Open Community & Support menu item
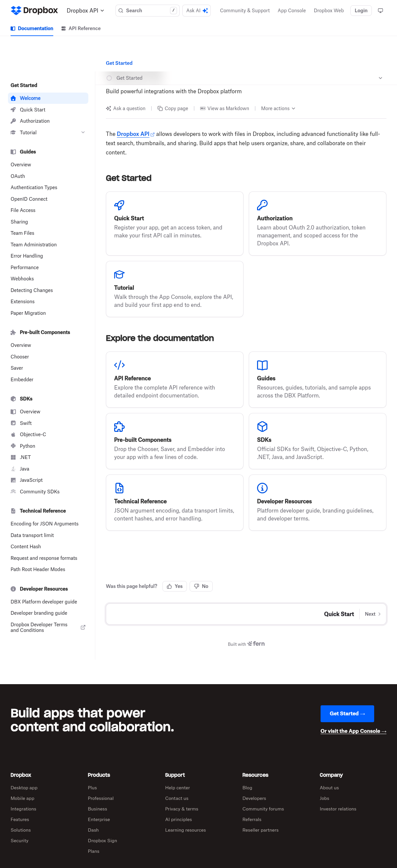Screen dimensions: 397x868 click(245, 11)
